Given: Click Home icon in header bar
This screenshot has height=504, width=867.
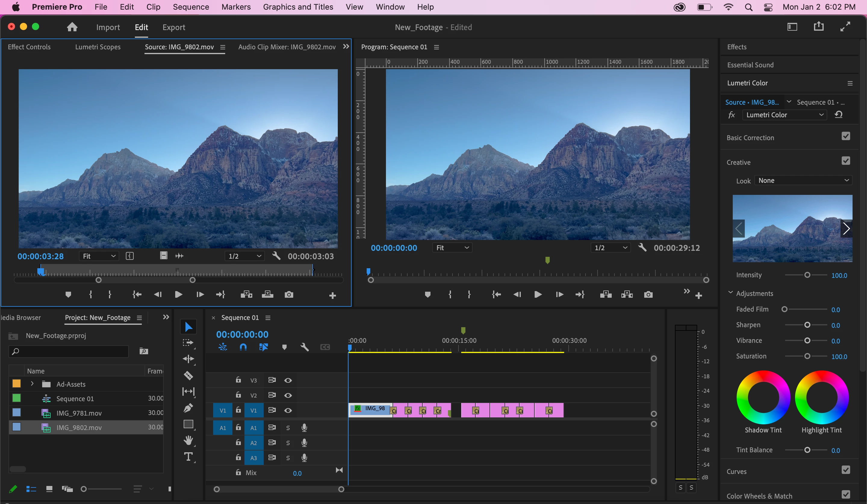Looking at the screenshot, I should pyautogui.click(x=72, y=27).
